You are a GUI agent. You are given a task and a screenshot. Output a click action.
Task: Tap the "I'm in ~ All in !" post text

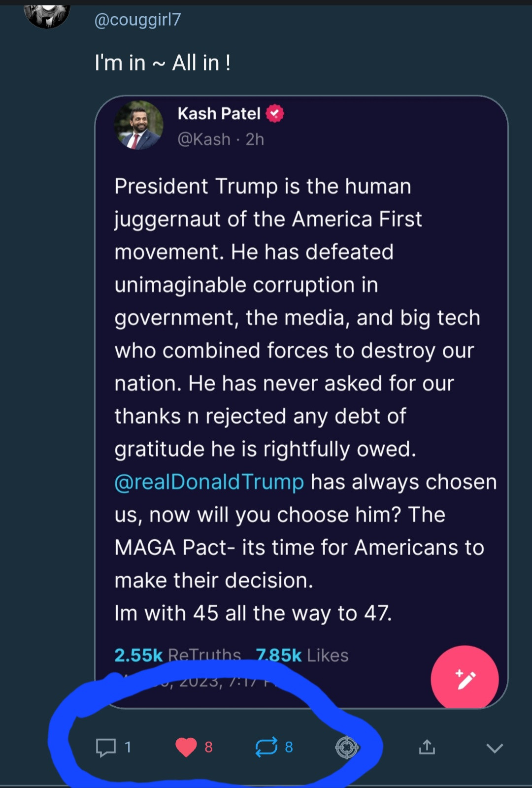163,63
